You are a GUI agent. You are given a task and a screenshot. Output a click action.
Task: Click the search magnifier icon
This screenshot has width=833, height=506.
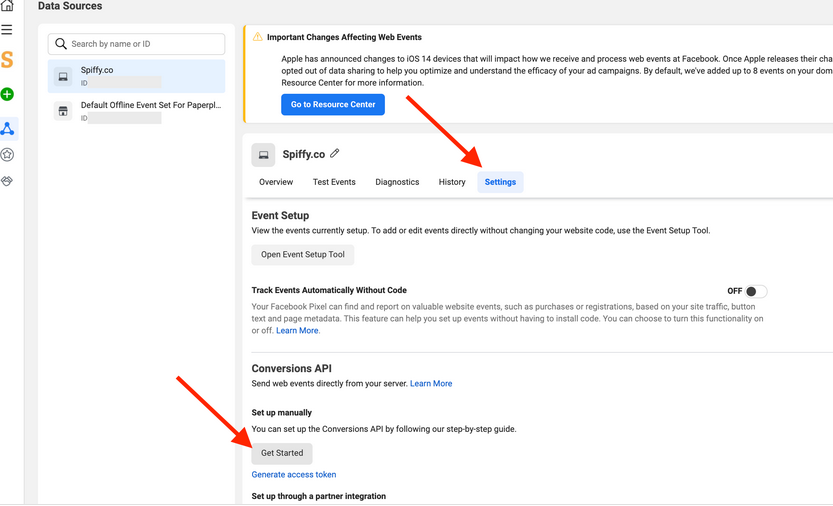point(61,44)
